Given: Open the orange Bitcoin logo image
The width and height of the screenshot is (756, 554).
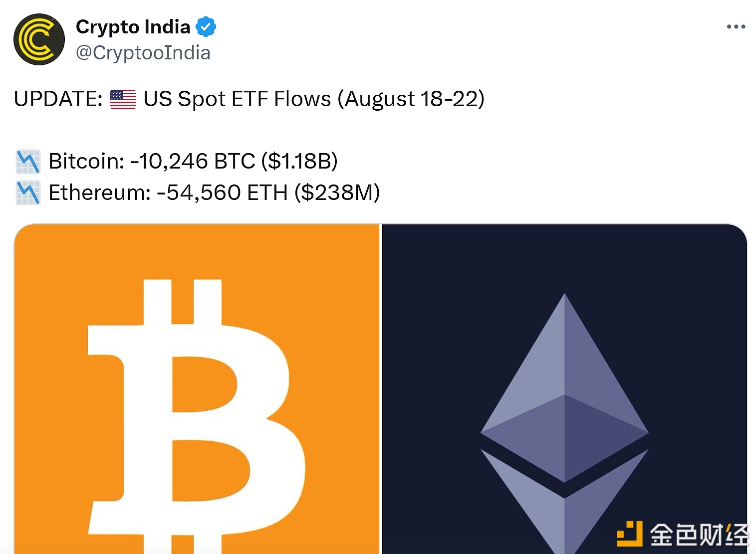Looking at the screenshot, I should click(x=197, y=389).
